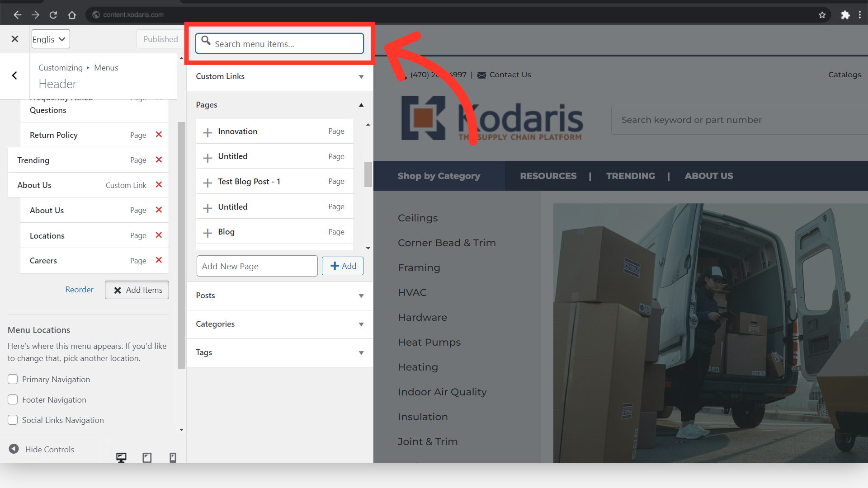The height and width of the screenshot is (488, 868).
Task: Open the English language dropdown
Action: tap(50, 39)
